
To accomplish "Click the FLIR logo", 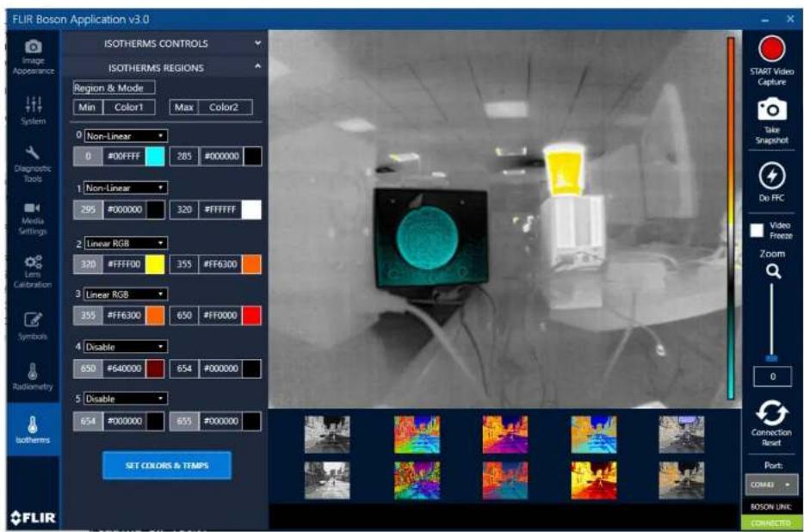I will point(33,517).
